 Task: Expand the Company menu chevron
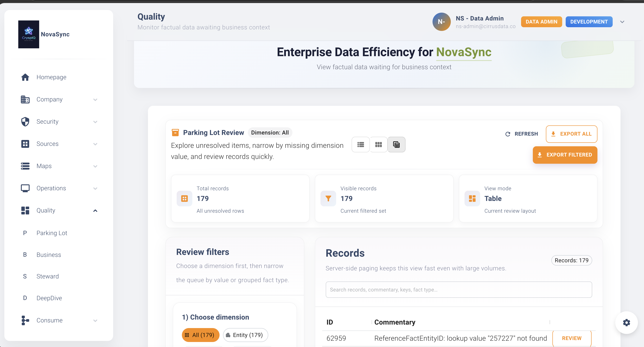click(x=95, y=100)
